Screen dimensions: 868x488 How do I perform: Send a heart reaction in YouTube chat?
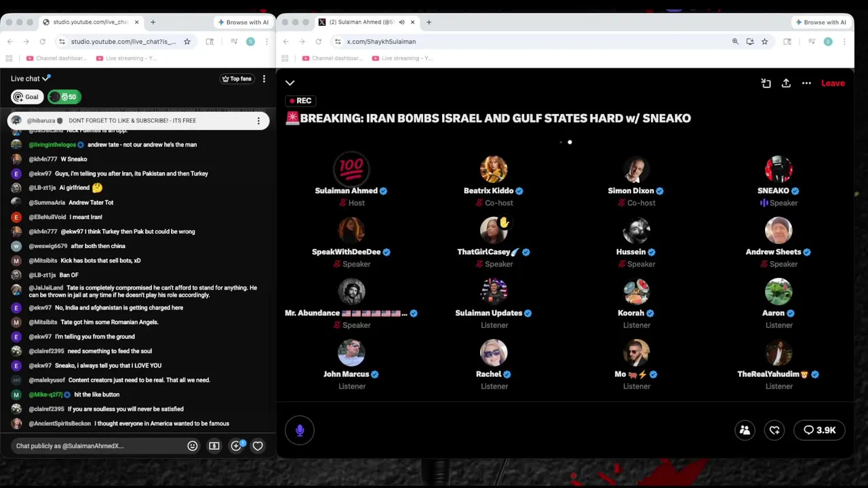[258, 446]
